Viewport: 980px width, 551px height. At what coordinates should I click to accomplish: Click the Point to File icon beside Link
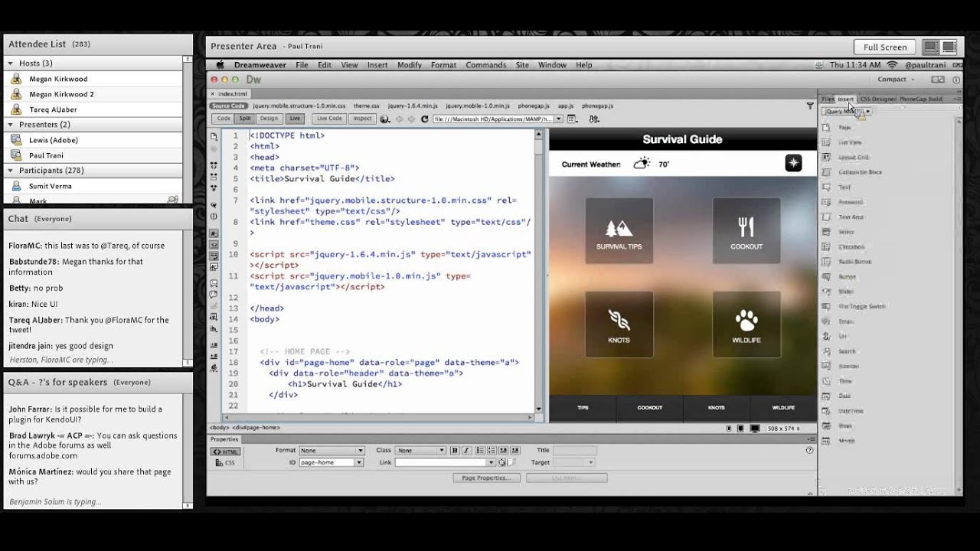point(502,462)
